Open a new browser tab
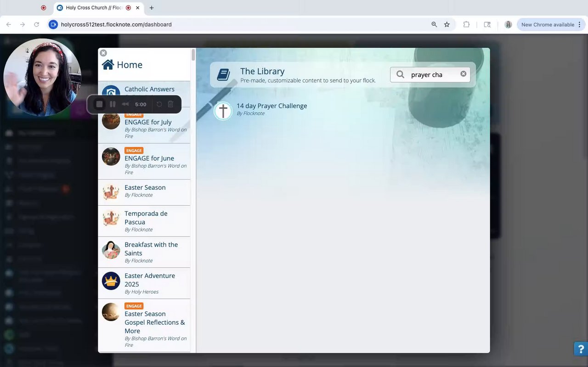The height and width of the screenshot is (367, 588). click(152, 8)
